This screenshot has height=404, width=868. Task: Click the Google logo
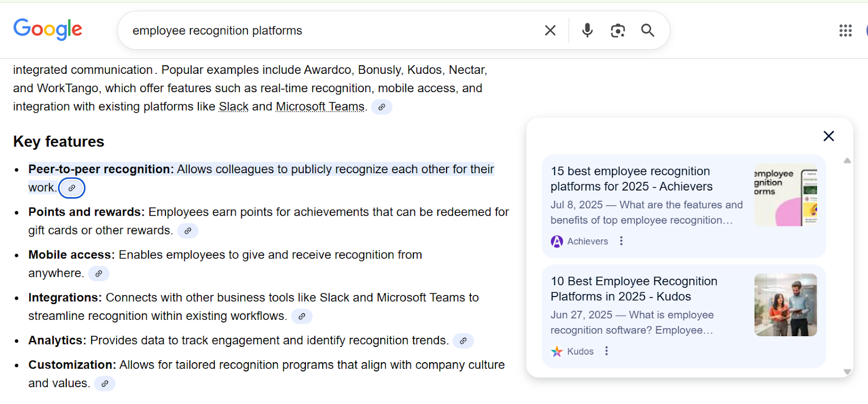pos(48,29)
